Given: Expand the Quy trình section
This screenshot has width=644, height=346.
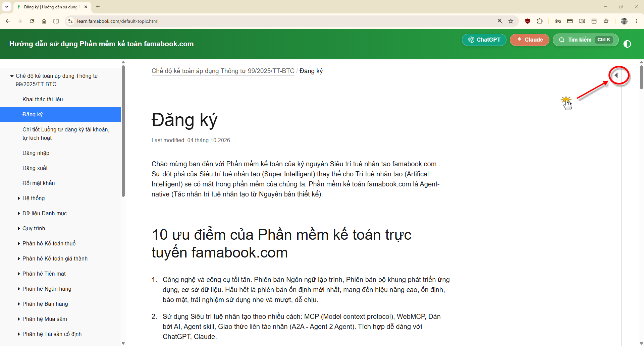Looking at the screenshot, I should point(19,229).
